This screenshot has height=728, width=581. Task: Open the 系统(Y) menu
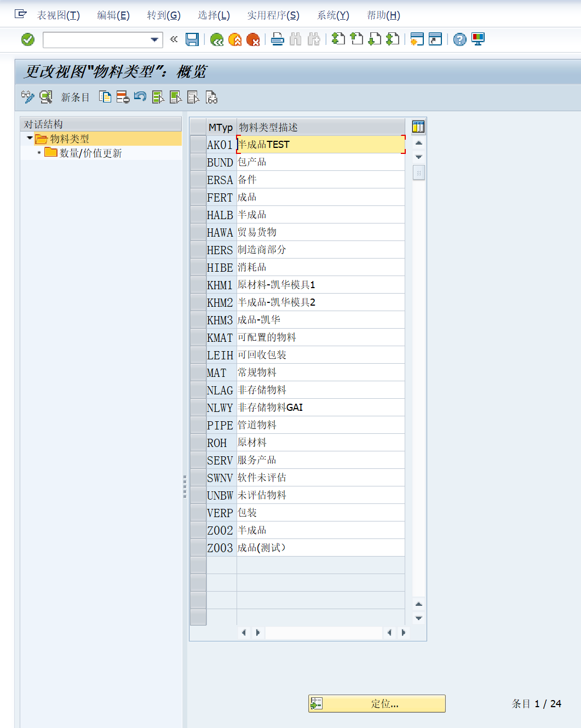click(x=333, y=15)
